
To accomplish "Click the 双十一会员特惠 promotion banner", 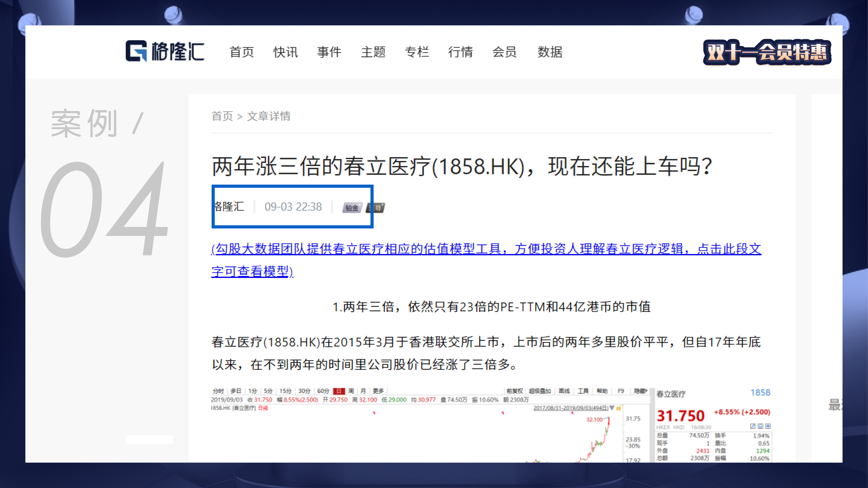I will coord(767,52).
